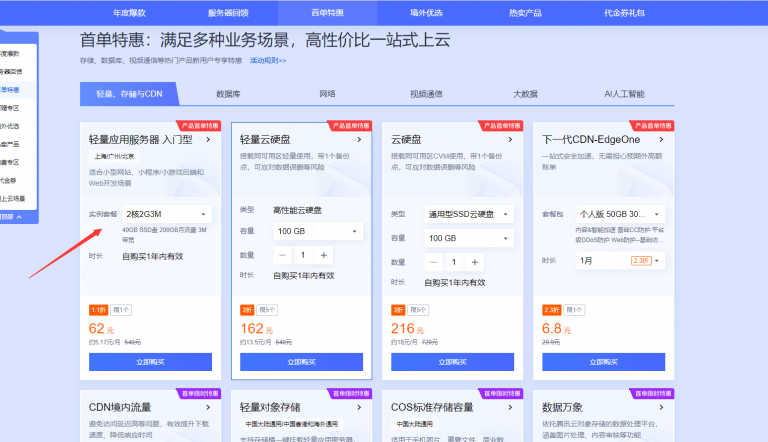Viewport: 768px width, 442px height.
Task: Click quantity field on 云硬盘 card
Action: pos(454,262)
